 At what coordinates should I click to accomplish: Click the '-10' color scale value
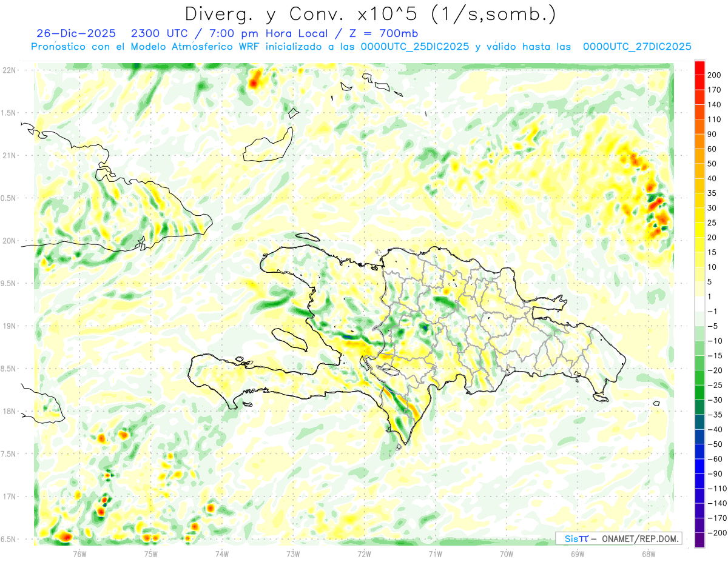tap(714, 341)
